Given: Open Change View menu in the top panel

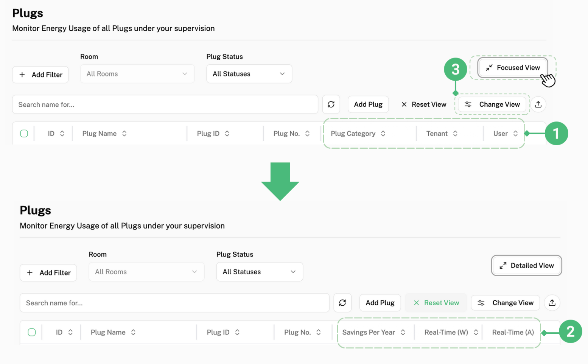Looking at the screenshot, I should [x=492, y=104].
